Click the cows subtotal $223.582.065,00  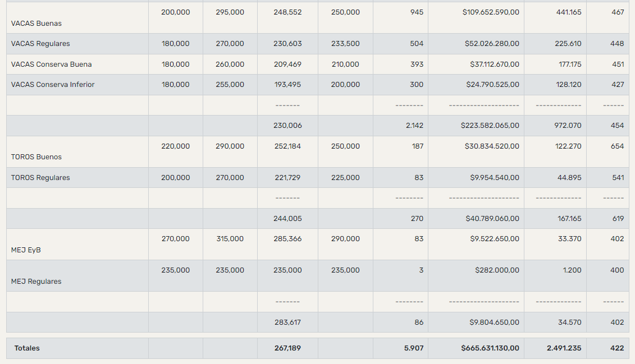(x=490, y=126)
